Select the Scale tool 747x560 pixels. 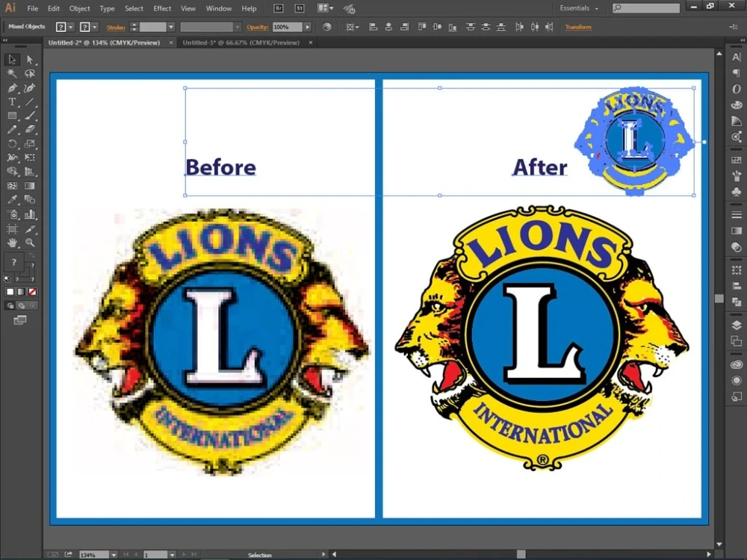tap(30, 143)
